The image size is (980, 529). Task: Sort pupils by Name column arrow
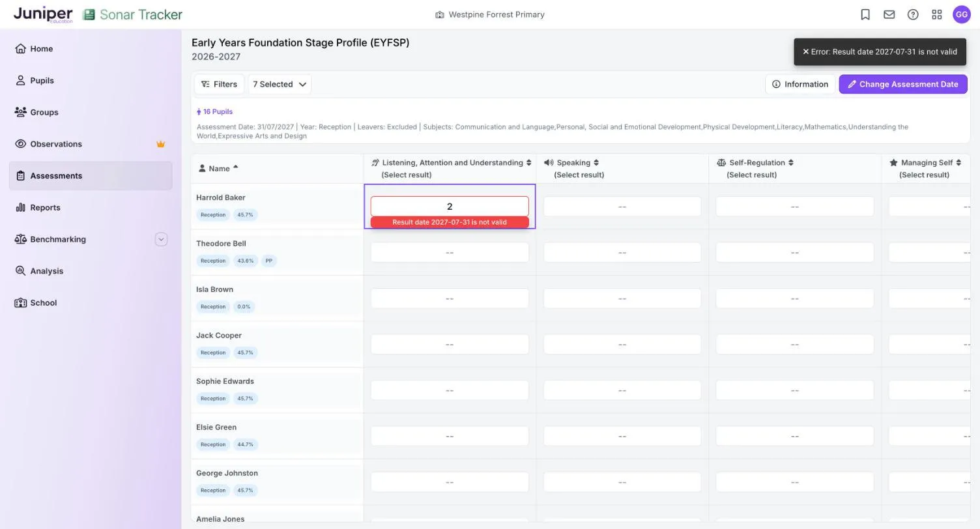(x=235, y=167)
